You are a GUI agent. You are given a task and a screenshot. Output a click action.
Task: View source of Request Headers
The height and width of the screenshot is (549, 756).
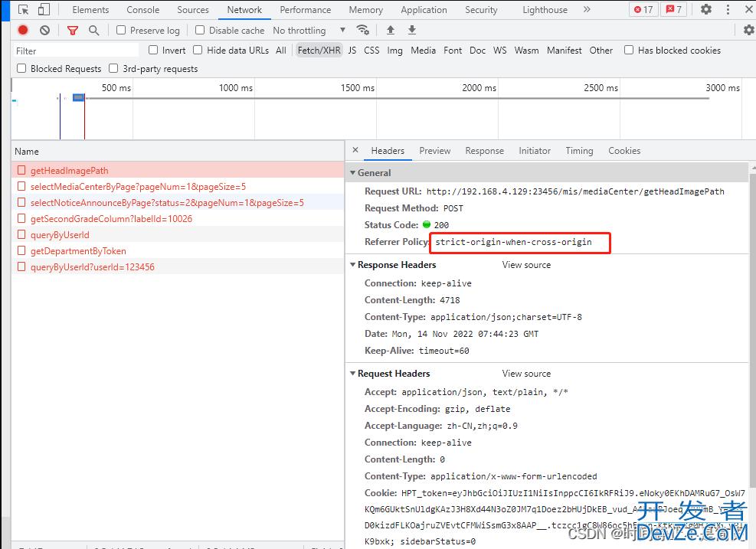point(526,374)
